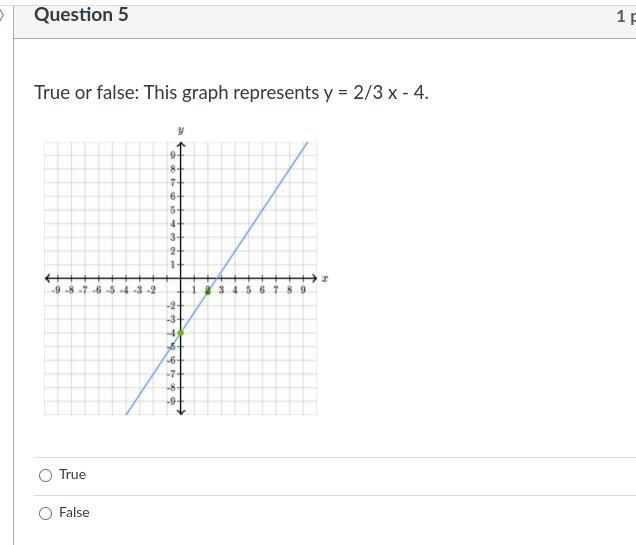Screen dimensions: 636x545
Task: Click the question flag arrow icon
Action: click(2, 16)
